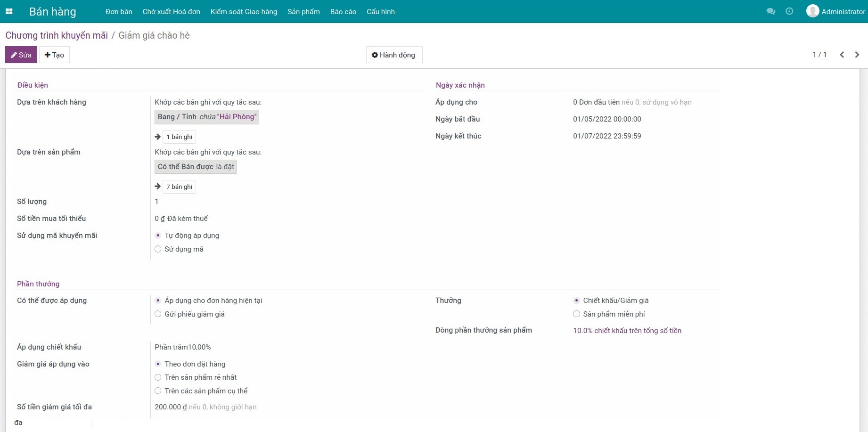
Task: Click the Bán hàng app title
Action: pyautogui.click(x=52, y=11)
